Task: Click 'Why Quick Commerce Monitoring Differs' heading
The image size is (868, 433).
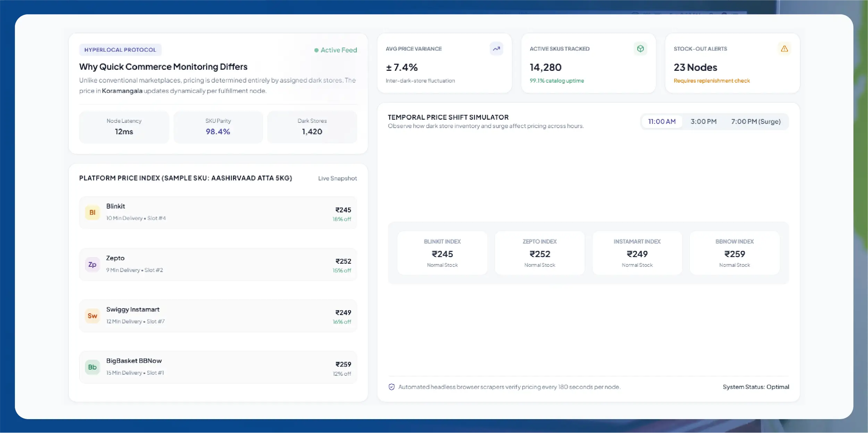Action: click(163, 67)
